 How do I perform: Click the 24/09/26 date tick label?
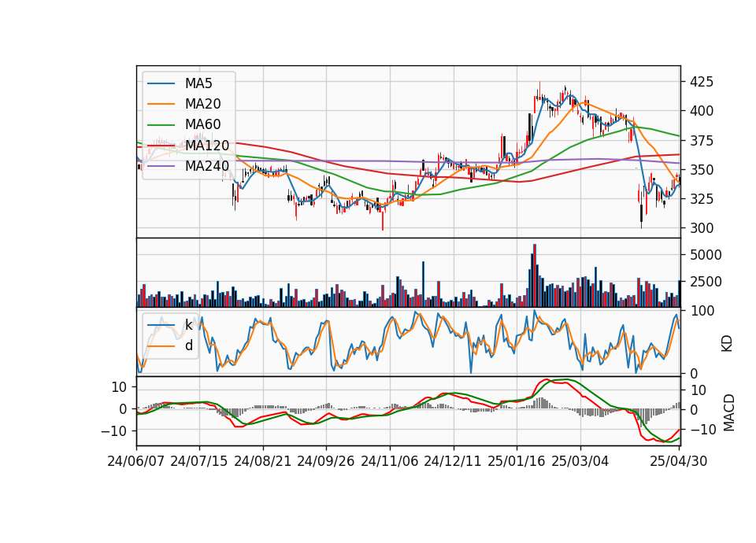(326, 461)
